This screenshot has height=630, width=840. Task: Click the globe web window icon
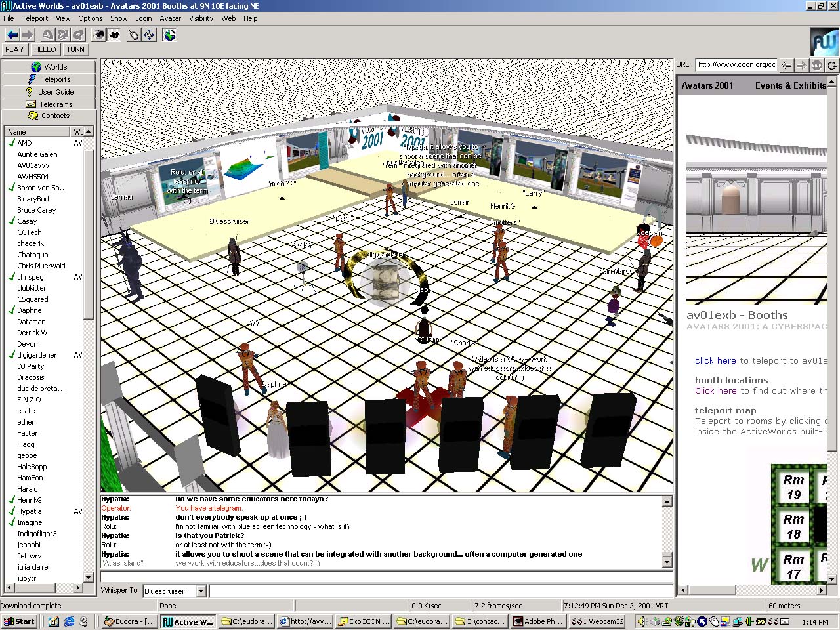170,35
